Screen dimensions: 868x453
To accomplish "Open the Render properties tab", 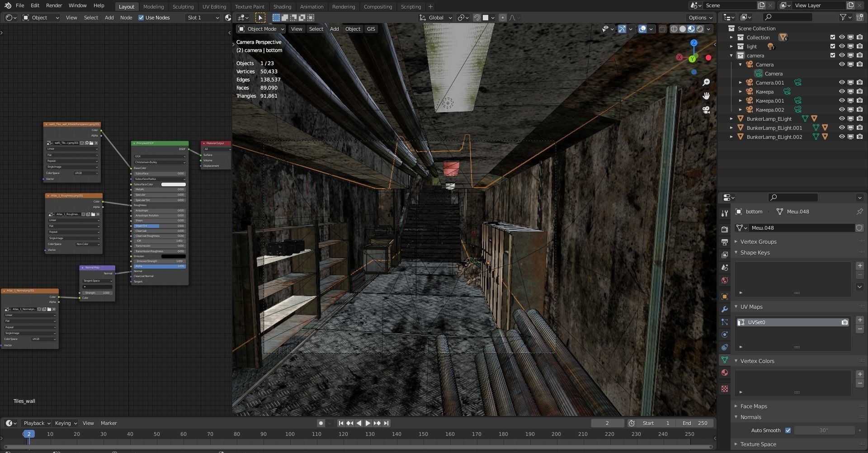I will [x=725, y=229].
